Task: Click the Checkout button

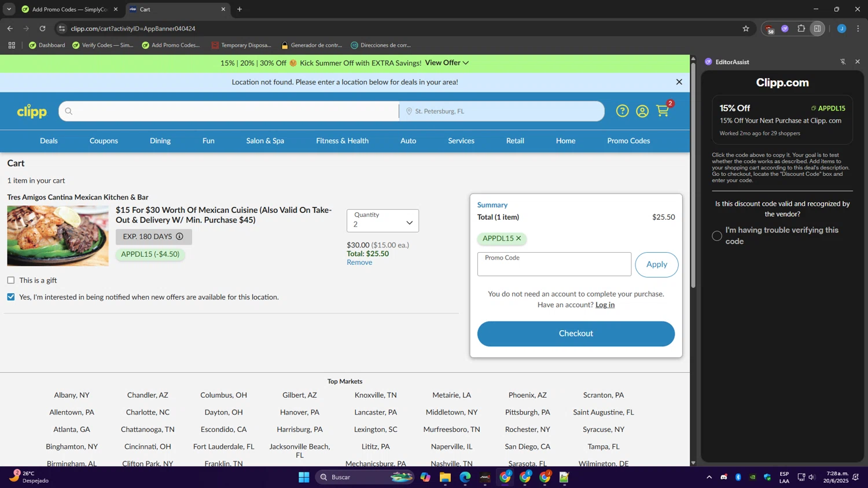Action: click(x=576, y=334)
